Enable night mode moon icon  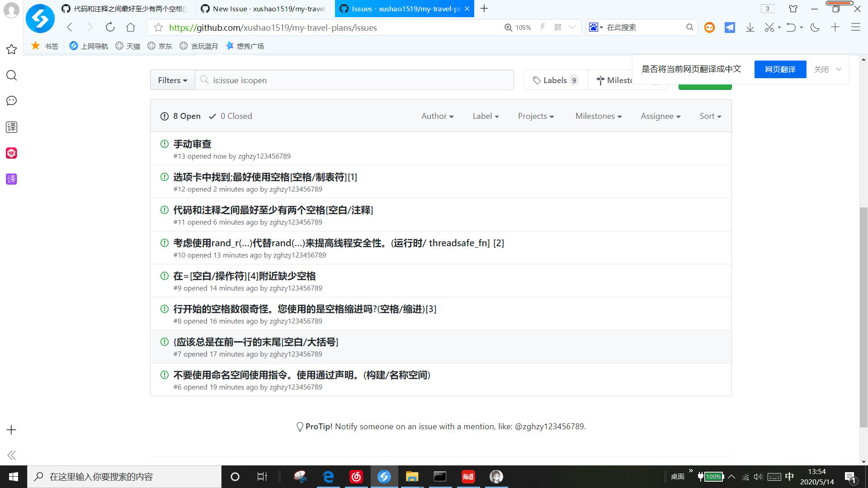click(815, 28)
